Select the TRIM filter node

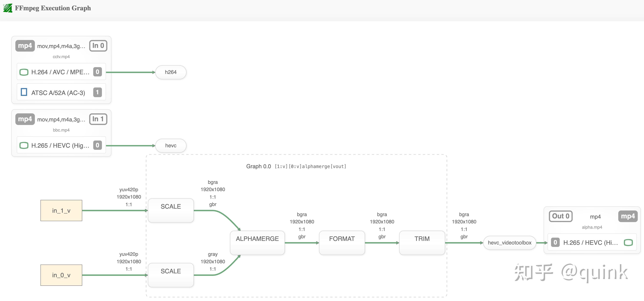[x=422, y=243]
